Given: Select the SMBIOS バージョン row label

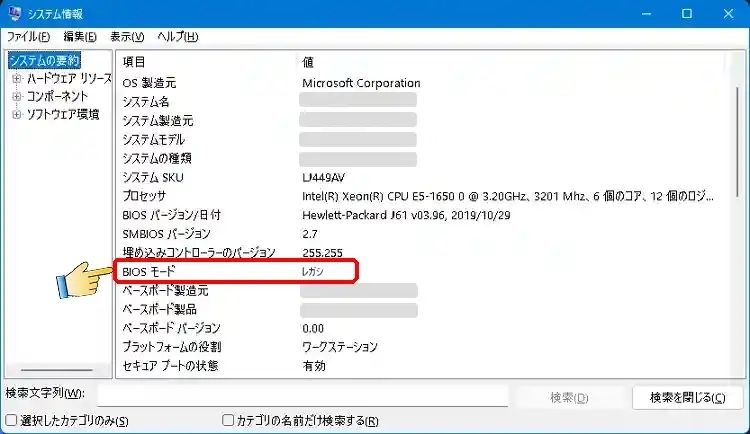Looking at the screenshot, I should click(166, 234).
